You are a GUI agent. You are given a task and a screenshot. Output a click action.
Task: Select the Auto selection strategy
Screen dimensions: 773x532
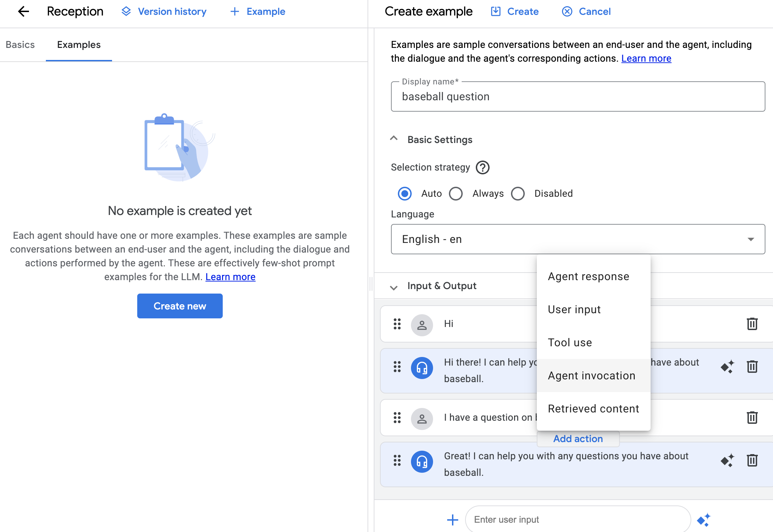[405, 194]
